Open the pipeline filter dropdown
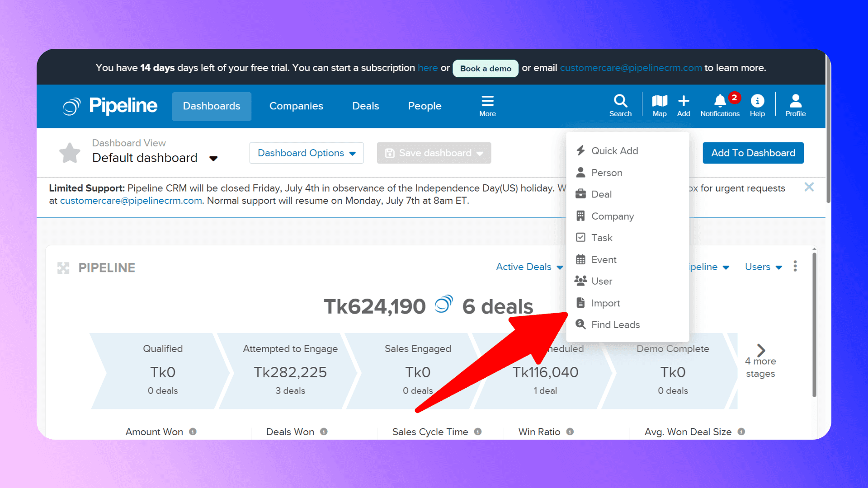 [x=709, y=267]
